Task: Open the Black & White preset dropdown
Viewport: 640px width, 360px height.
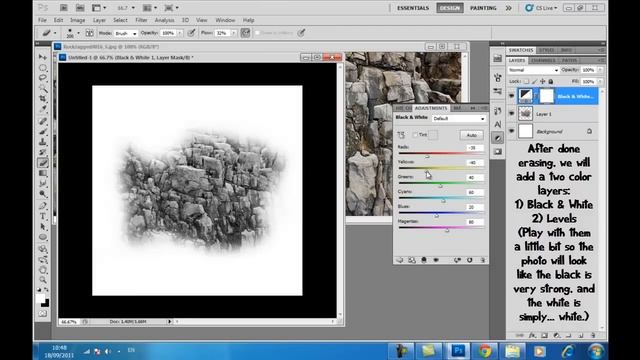Action: (459, 118)
